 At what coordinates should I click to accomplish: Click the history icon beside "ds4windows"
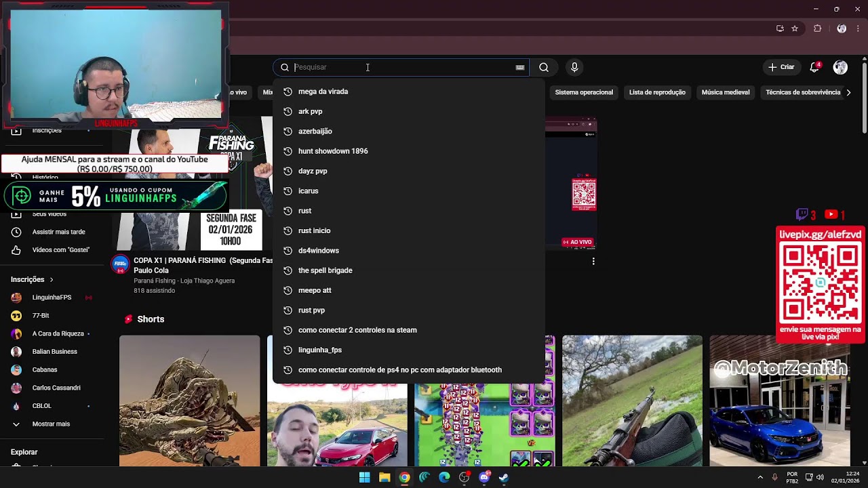[288, 251]
